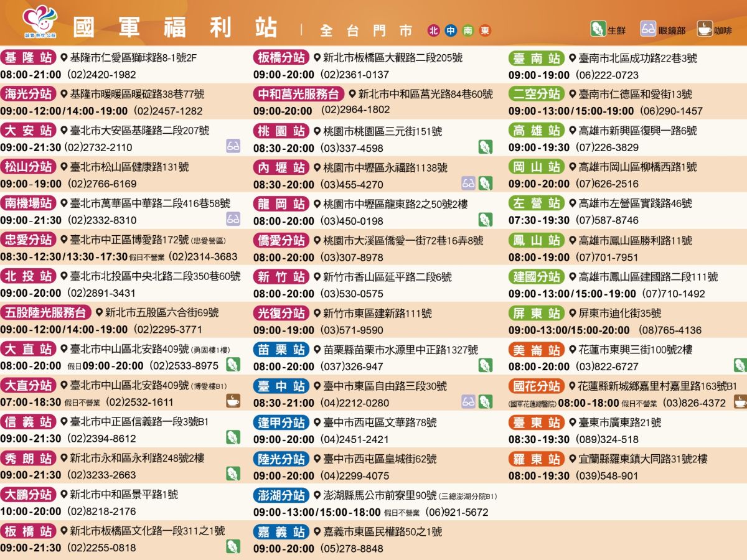Image resolution: width=747 pixels, height=560 pixels.
Task: Click the fresh leaf icon in 內壢站 row
Action: tap(486, 183)
